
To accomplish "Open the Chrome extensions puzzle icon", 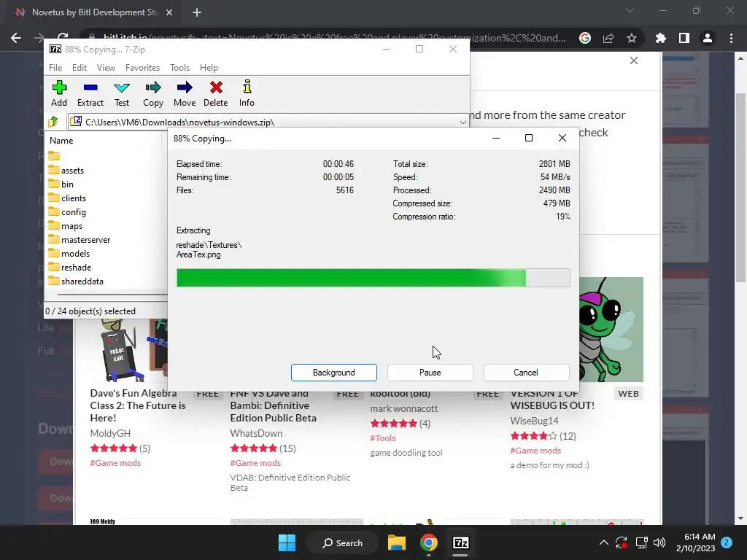I will (x=661, y=38).
